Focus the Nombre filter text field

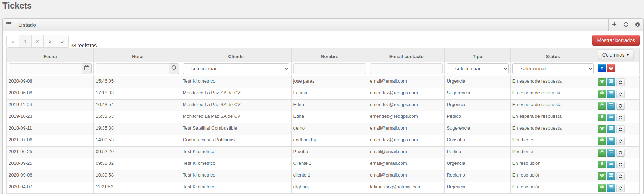(330, 69)
